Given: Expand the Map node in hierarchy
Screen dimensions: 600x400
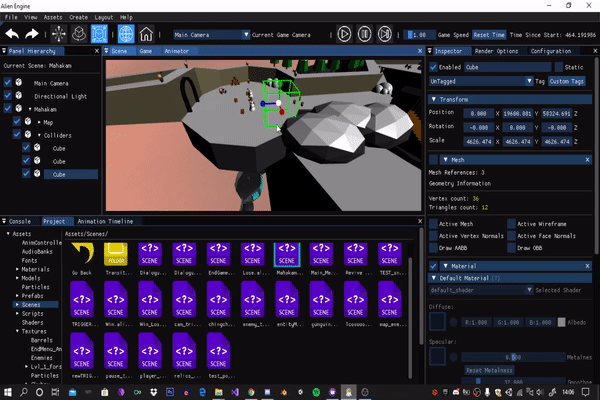Looking at the screenshot, I should click(x=39, y=122).
